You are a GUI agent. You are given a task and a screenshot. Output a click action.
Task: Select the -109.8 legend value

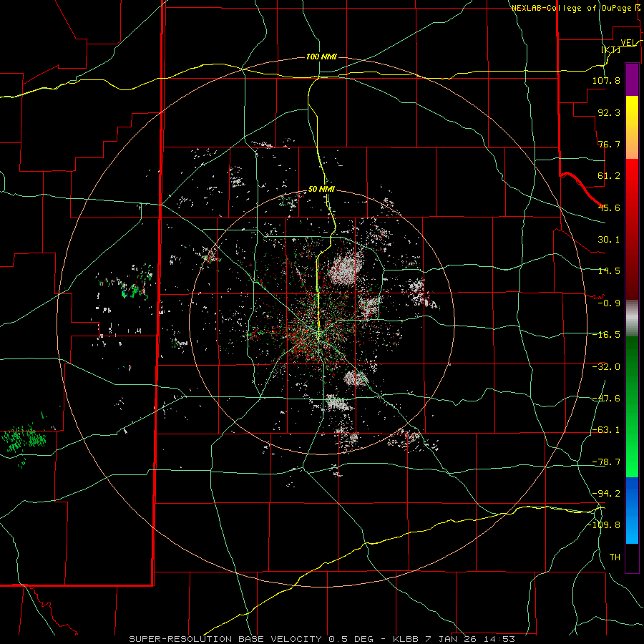point(604,525)
